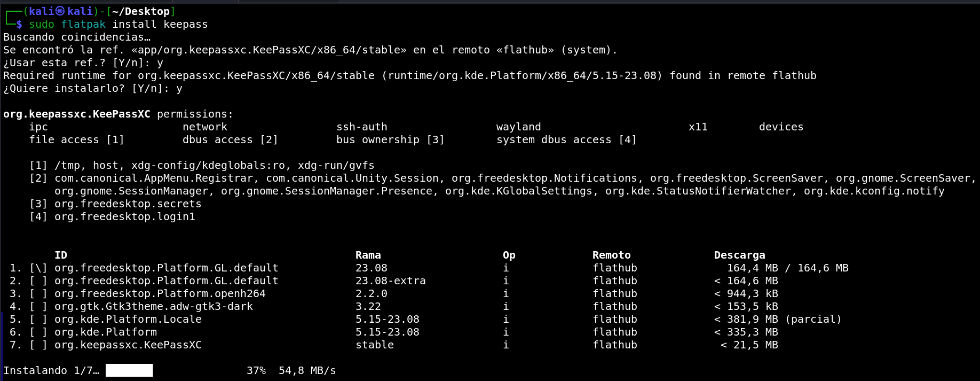Click the '< 335,3 MB' download size
980x381 pixels.
(746, 332)
